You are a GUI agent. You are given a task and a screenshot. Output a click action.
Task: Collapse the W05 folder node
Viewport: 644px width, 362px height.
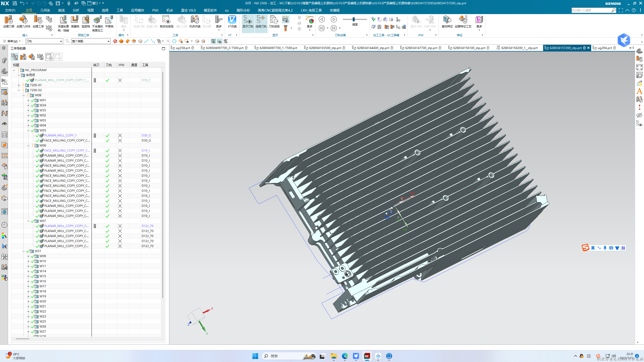coord(28,130)
